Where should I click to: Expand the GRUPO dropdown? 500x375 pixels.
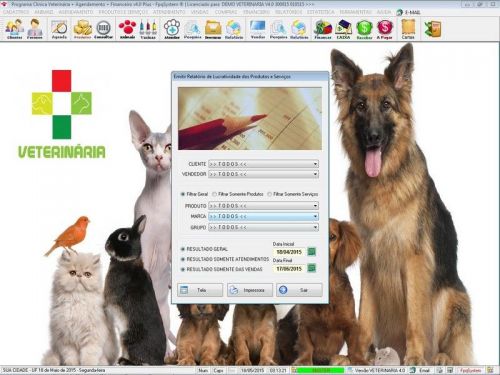click(x=315, y=227)
